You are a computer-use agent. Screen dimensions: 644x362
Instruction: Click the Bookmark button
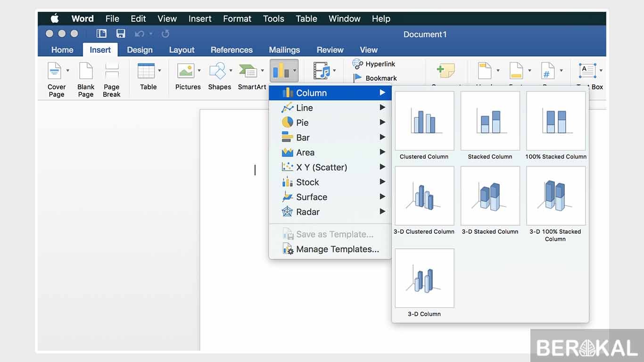coord(375,78)
